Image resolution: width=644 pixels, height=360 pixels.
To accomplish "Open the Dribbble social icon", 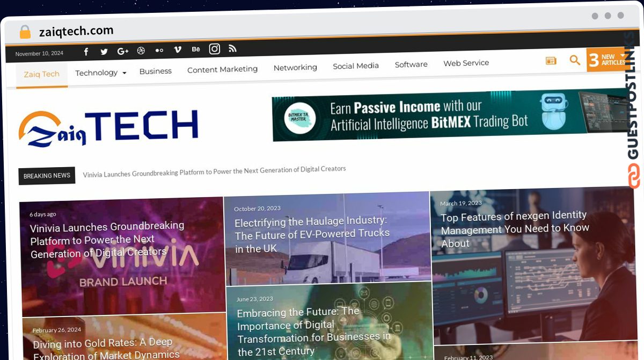I will (141, 51).
